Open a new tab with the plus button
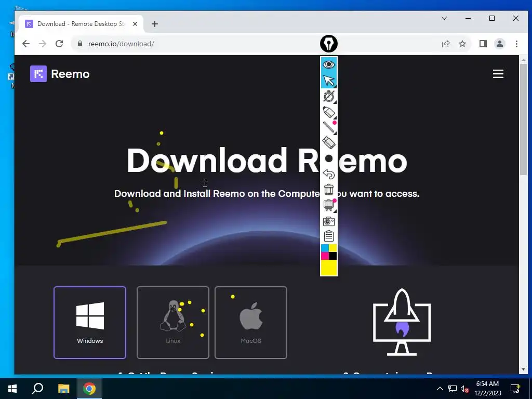The width and height of the screenshot is (532, 399). click(x=155, y=24)
